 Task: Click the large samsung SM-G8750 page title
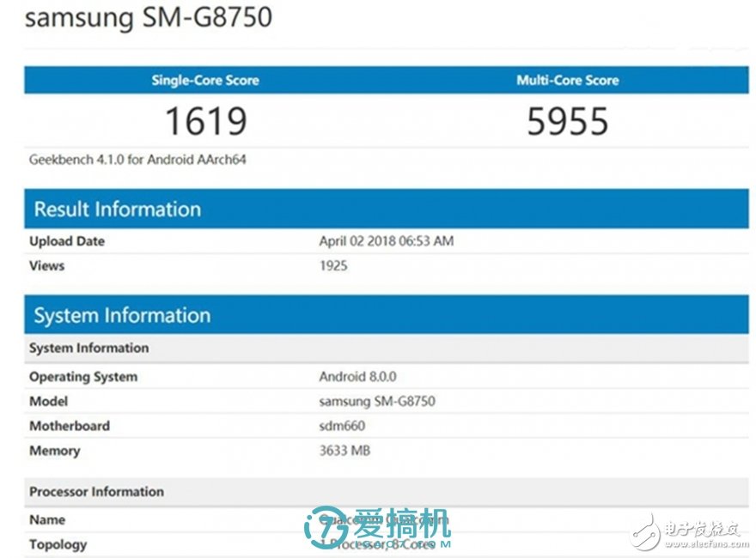click(149, 18)
